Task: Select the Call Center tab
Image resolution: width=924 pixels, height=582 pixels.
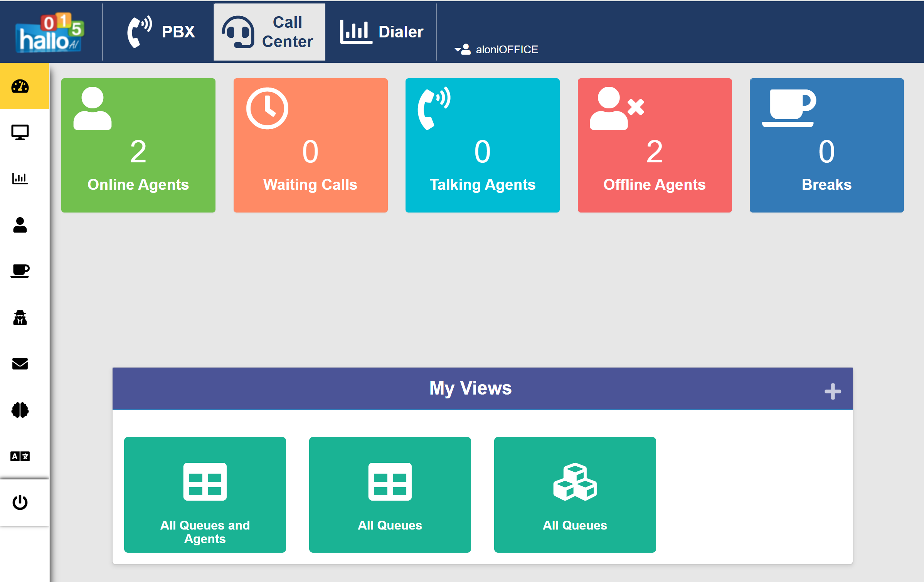Action: pos(269,32)
